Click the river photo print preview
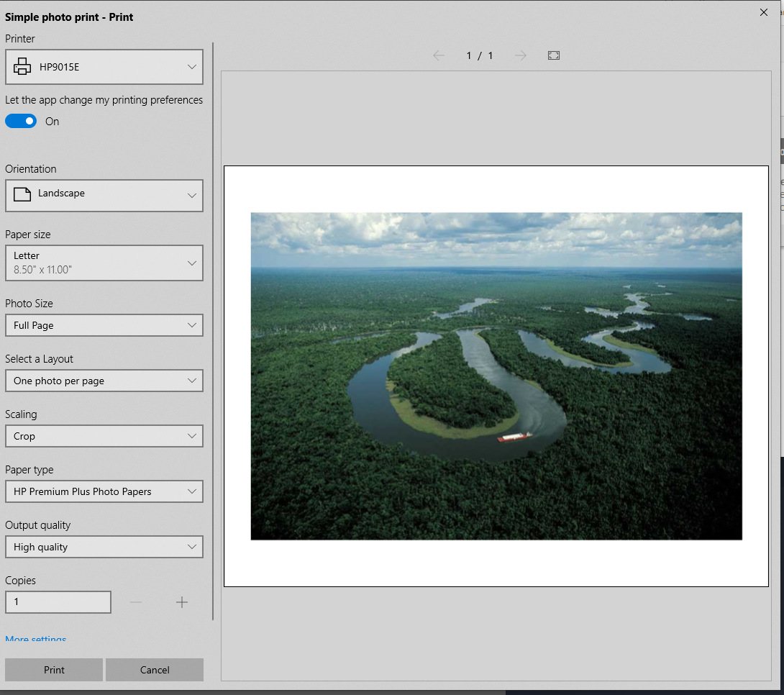This screenshot has width=784, height=695. click(496, 376)
